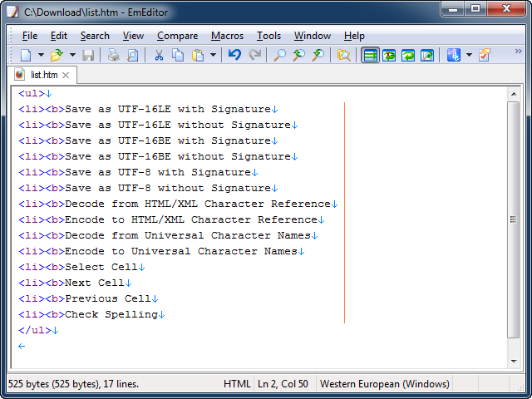Open the Help menu
532x399 pixels.
coord(354,36)
